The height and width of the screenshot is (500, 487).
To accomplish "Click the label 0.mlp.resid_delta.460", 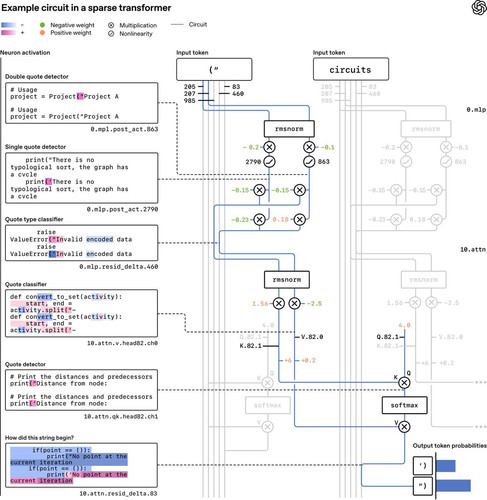I will pyautogui.click(x=119, y=266).
